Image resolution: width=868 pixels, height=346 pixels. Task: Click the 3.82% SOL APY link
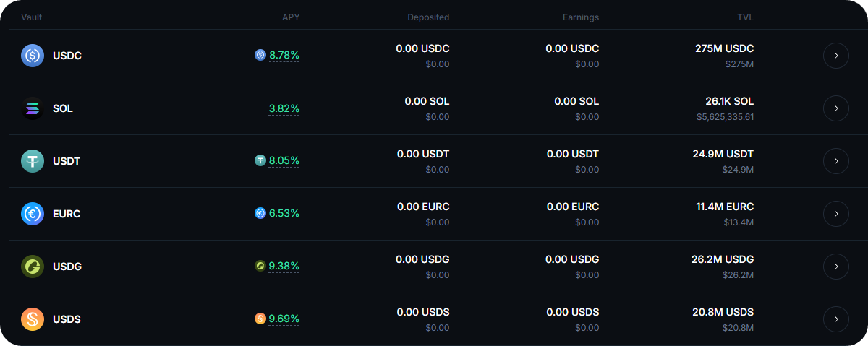coord(284,108)
